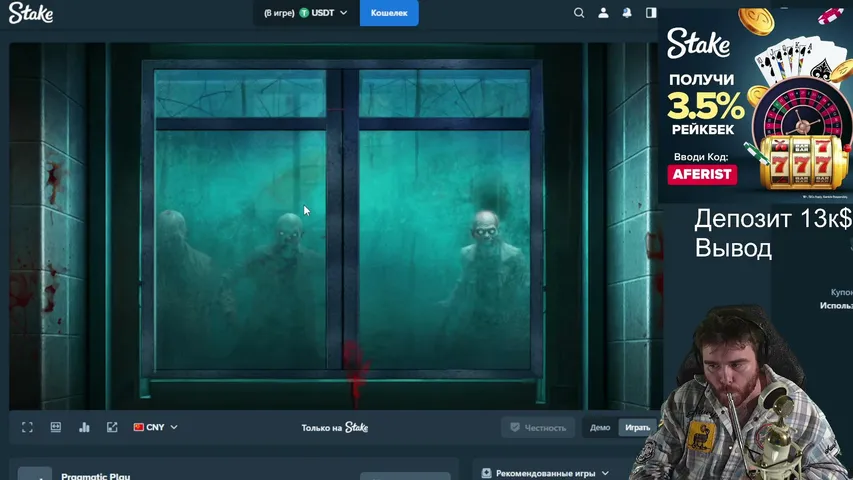The height and width of the screenshot is (480, 853).
Task: Toggle the sidebar panel icon
Action: click(x=651, y=13)
